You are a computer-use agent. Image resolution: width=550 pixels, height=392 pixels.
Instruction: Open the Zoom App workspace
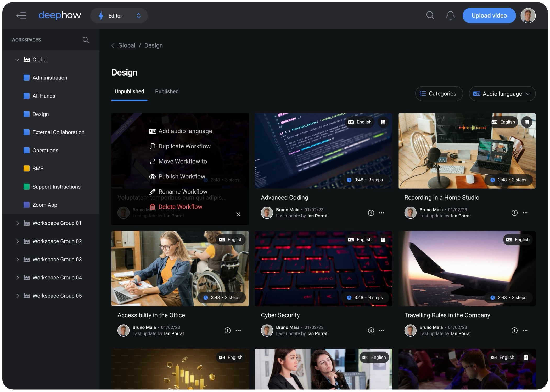(51, 205)
